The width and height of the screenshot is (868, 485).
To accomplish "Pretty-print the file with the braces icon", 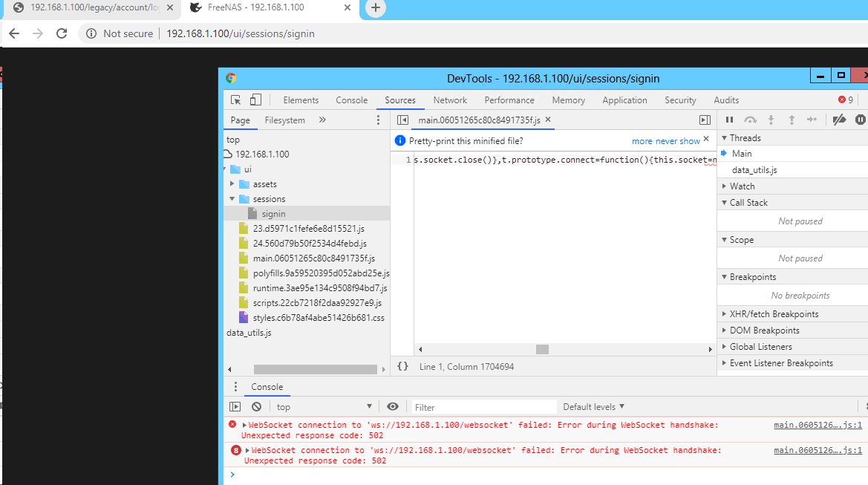I will point(403,366).
